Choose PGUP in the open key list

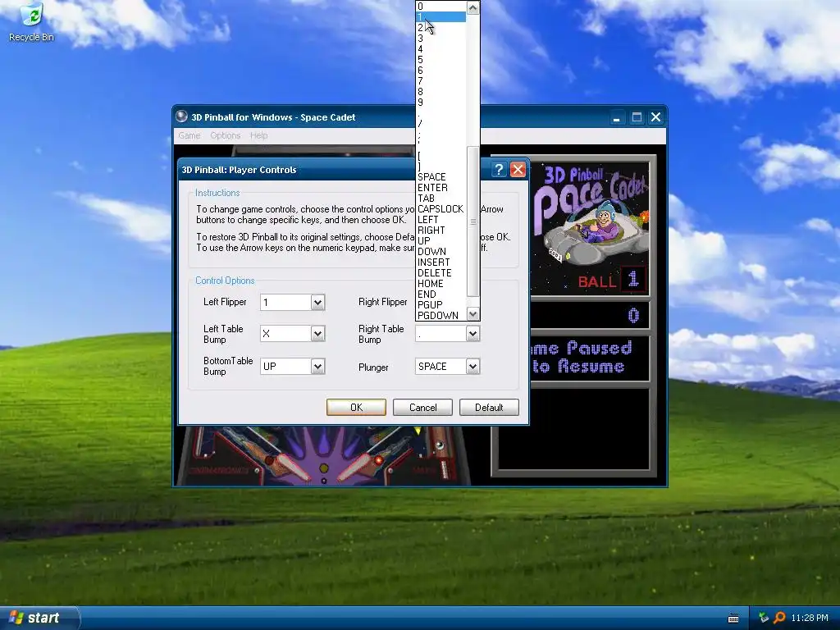click(441, 305)
